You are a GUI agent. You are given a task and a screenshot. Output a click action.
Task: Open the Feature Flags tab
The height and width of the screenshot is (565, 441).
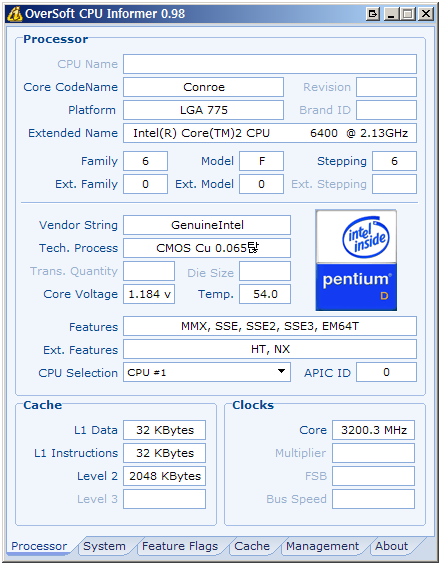[180, 546]
